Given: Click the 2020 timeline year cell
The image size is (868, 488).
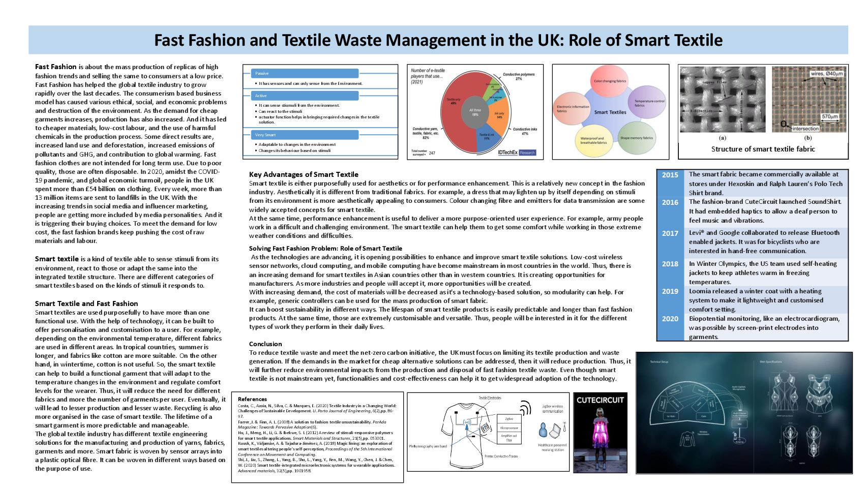Looking at the screenshot, I should (670, 327).
